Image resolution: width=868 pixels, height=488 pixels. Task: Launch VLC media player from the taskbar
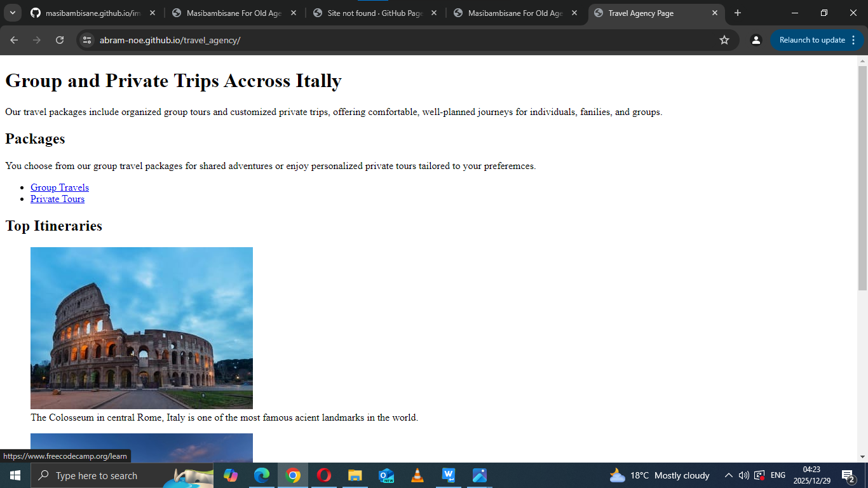pyautogui.click(x=417, y=475)
